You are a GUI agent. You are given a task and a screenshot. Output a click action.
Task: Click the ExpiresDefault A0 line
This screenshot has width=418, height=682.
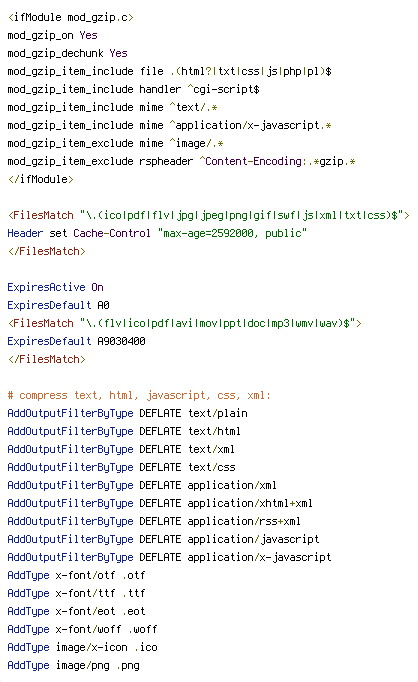[58, 305]
